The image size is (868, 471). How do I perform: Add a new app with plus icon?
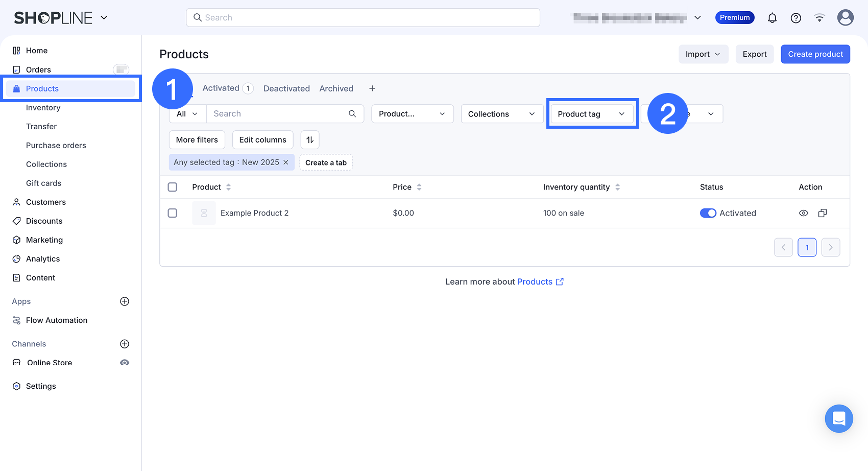click(x=125, y=301)
